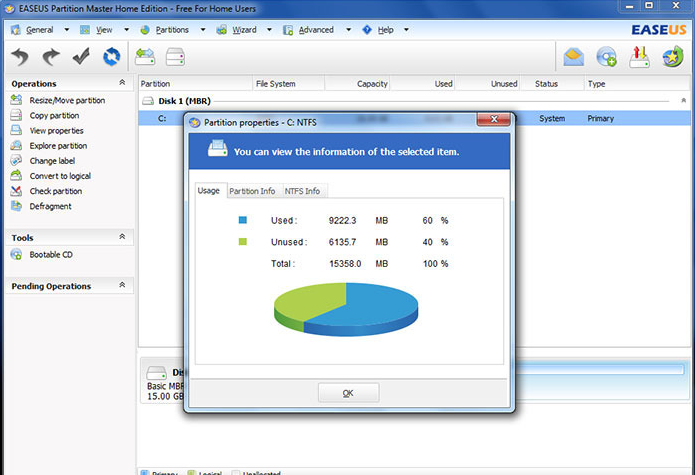695x475 pixels.
Task: Launch Bootable CD tool
Action: point(51,255)
